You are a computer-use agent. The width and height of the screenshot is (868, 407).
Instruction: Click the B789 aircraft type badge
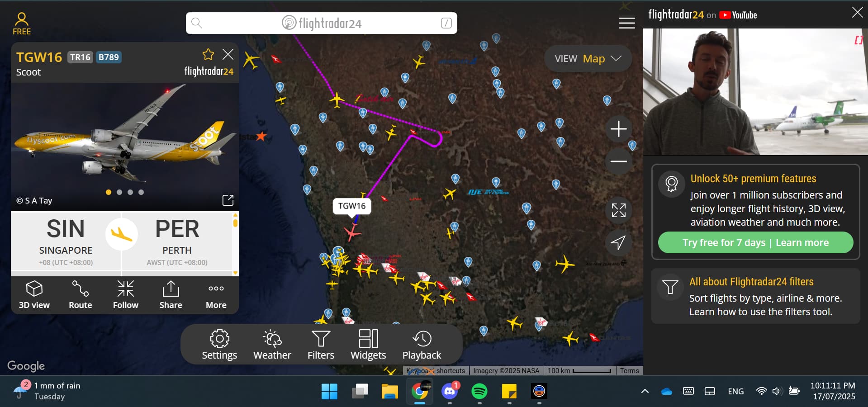[109, 57]
